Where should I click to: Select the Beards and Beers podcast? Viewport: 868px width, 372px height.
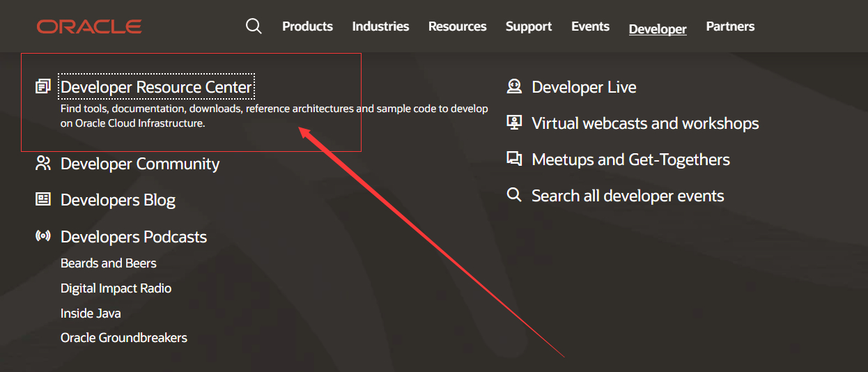click(x=109, y=263)
